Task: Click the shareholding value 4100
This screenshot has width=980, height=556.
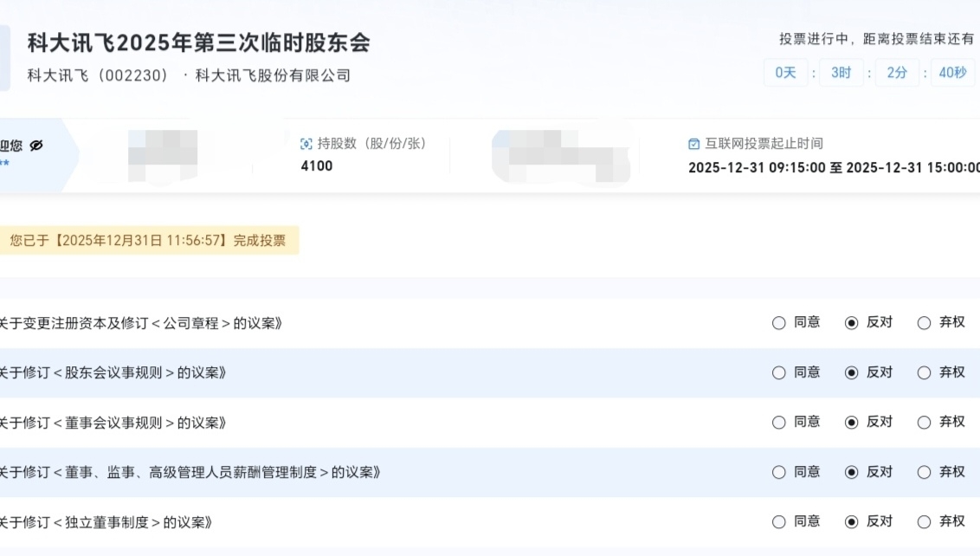Action: pos(317,166)
